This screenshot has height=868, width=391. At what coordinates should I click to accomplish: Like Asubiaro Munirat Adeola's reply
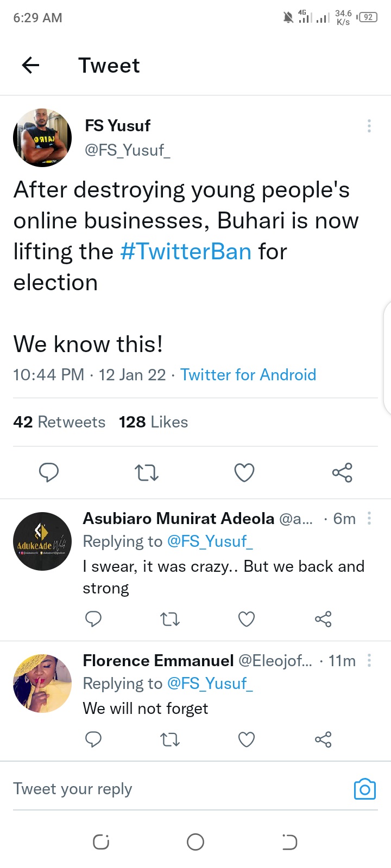[x=247, y=619]
